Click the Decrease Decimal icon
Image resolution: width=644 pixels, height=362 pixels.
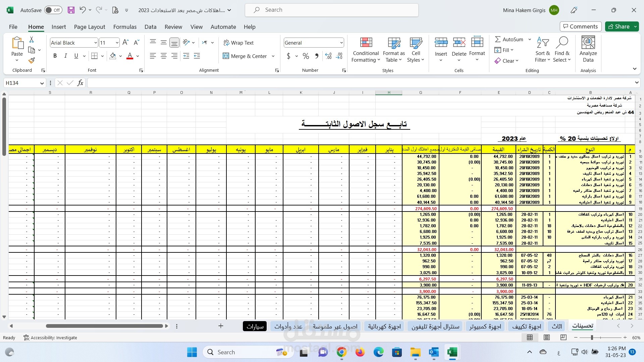pyautogui.click(x=339, y=56)
